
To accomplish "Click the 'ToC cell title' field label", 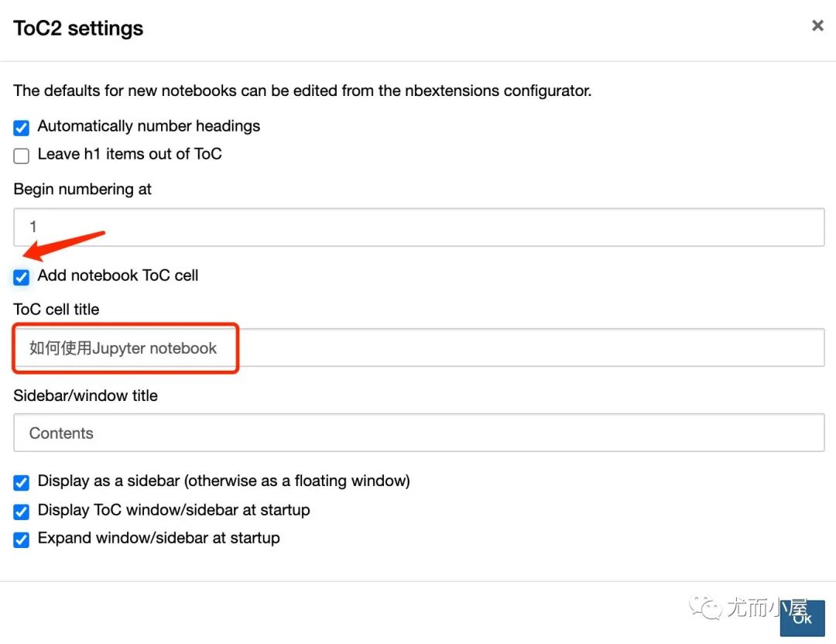I will point(57,310).
